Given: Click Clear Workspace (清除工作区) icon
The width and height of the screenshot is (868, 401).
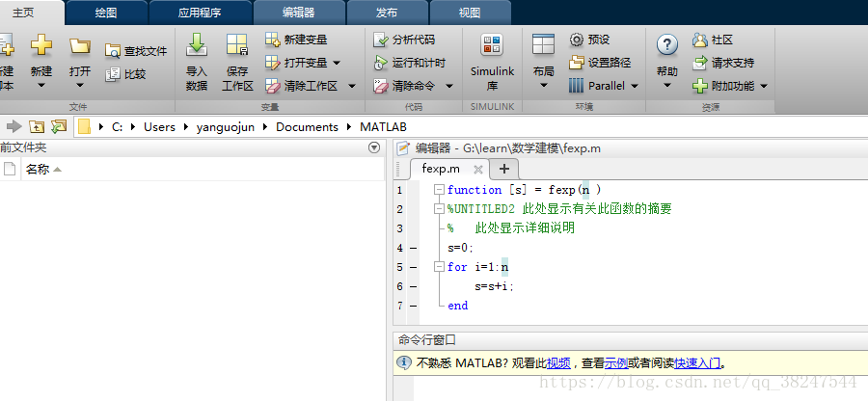Looking at the screenshot, I should click(272, 87).
